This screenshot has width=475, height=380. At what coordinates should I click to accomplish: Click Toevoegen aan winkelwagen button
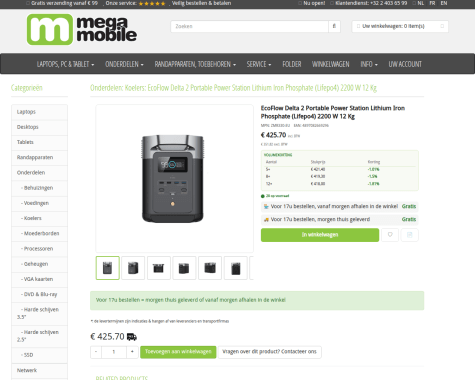pos(178,352)
